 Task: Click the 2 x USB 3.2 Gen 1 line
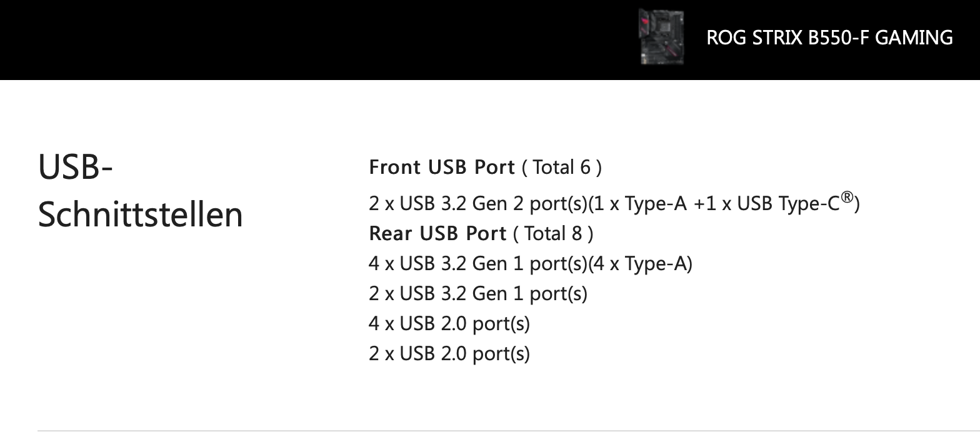pyautogui.click(x=478, y=293)
